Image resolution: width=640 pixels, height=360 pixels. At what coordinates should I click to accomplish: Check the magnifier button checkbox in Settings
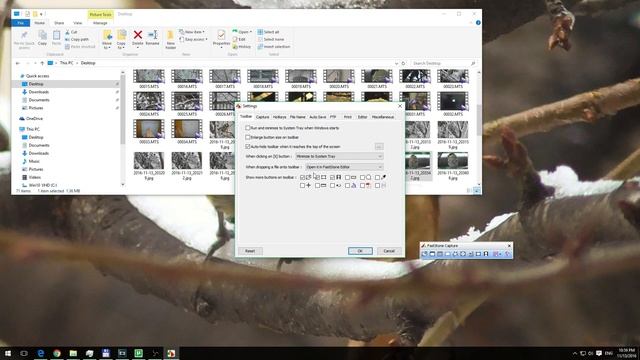(x=362, y=178)
